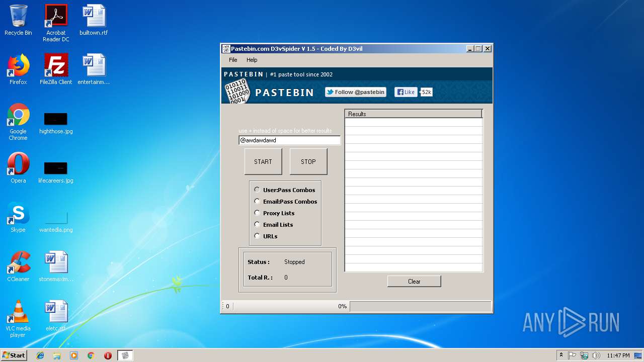Minimize the D3vSpider window
Image resolution: width=644 pixels, height=362 pixels.
click(470, 49)
